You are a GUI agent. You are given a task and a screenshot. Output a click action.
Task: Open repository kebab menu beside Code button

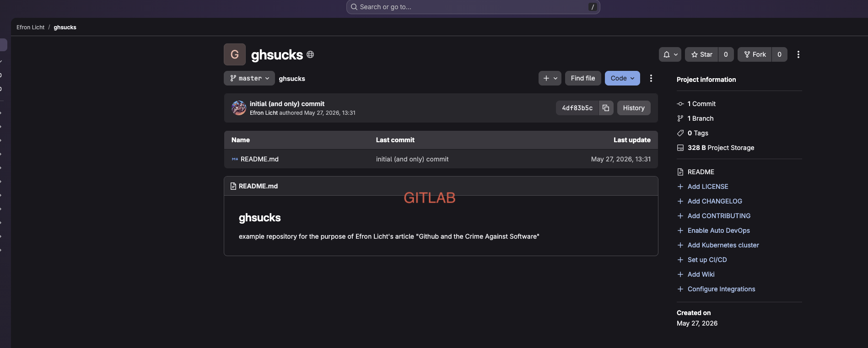651,78
